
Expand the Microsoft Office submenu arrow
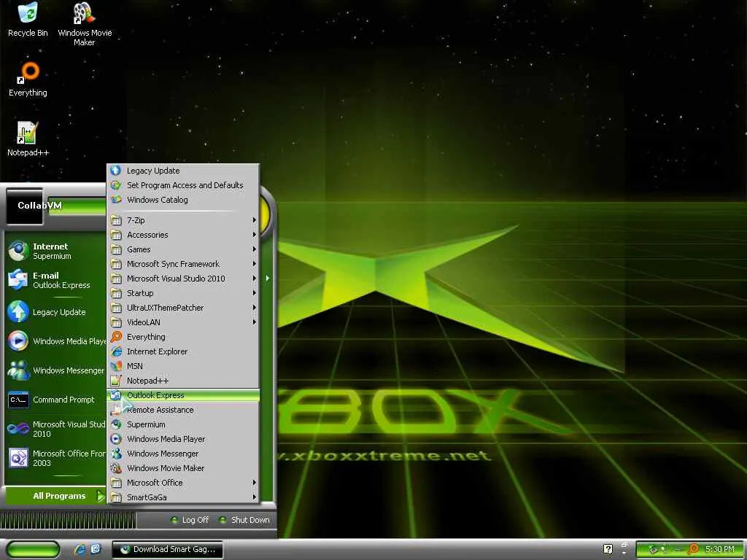254,483
